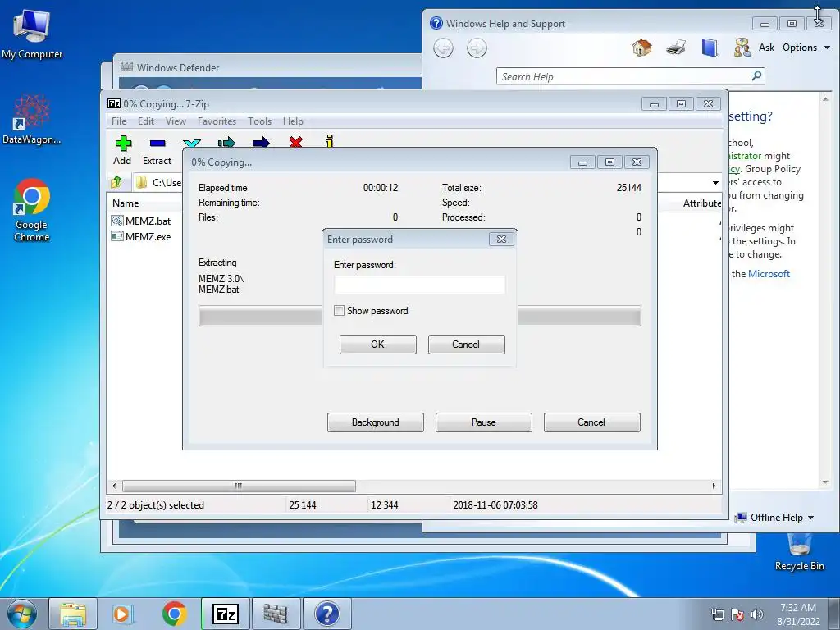Open Windows Media Player from the taskbar
The height and width of the screenshot is (630, 840).
(123, 614)
